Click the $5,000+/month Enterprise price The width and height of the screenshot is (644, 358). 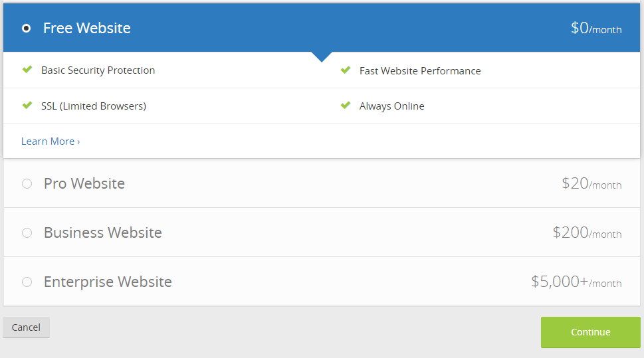tap(576, 282)
